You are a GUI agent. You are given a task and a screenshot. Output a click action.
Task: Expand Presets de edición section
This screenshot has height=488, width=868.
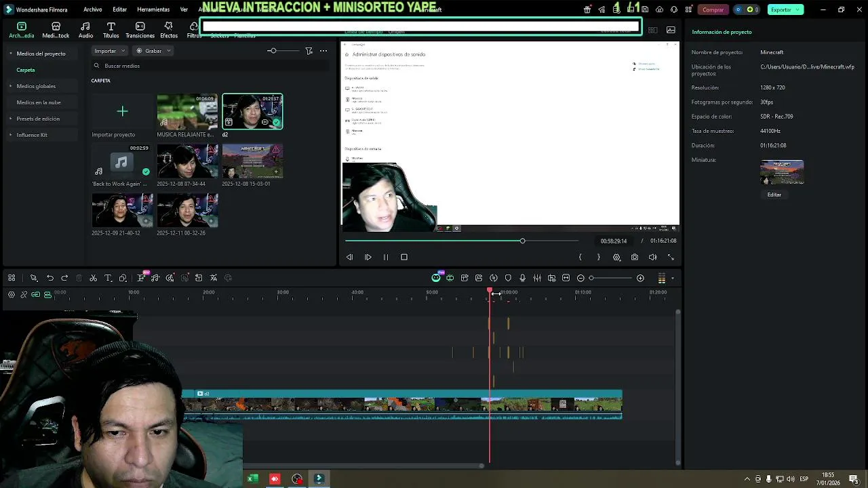[x=11, y=119]
